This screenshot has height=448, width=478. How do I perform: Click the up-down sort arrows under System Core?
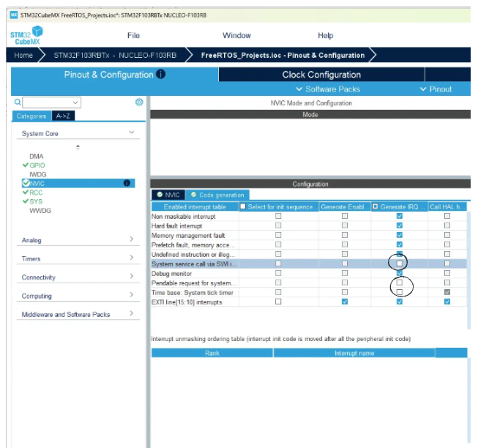pyautogui.click(x=78, y=147)
